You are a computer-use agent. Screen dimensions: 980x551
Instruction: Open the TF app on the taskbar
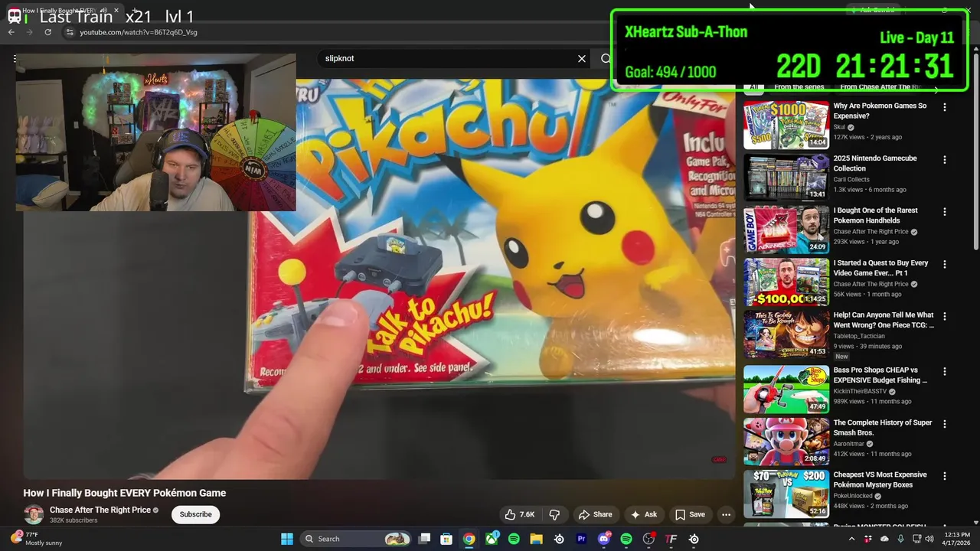tap(671, 539)
